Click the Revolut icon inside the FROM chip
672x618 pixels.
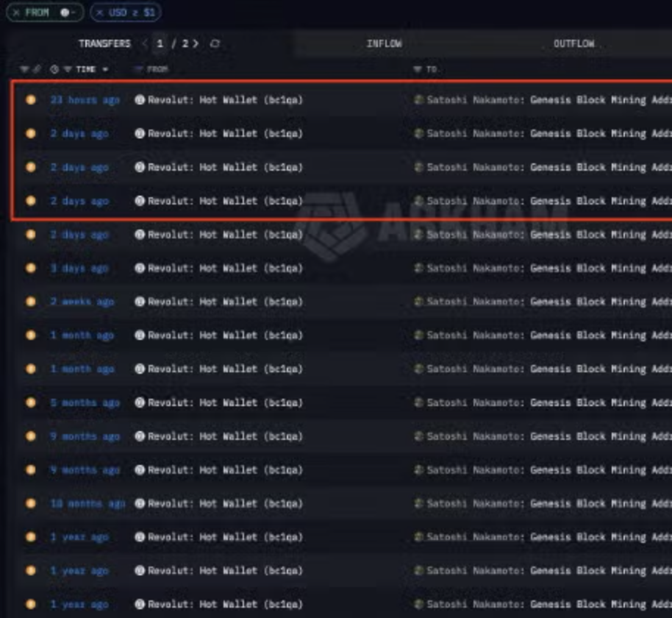click(x=65, y=13)
